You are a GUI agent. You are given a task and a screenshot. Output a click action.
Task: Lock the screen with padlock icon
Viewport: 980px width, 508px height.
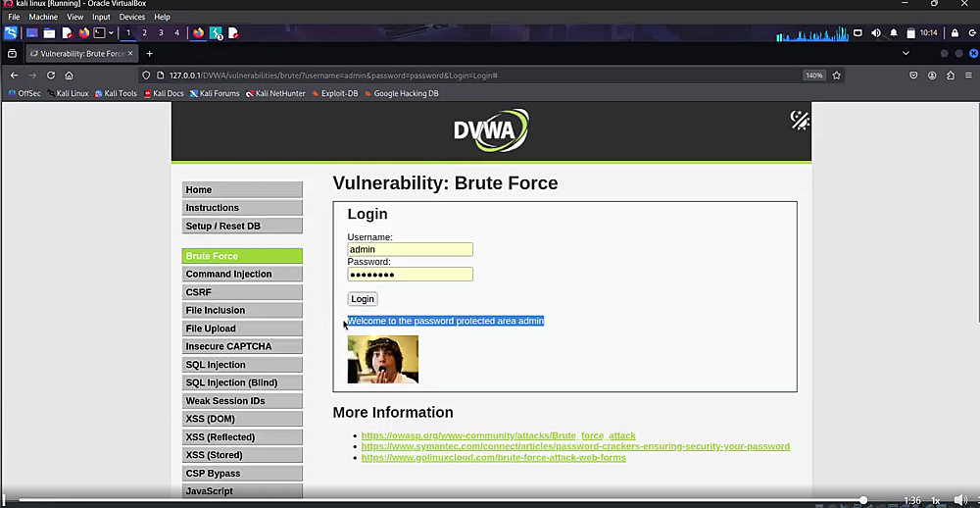(955, 33)
